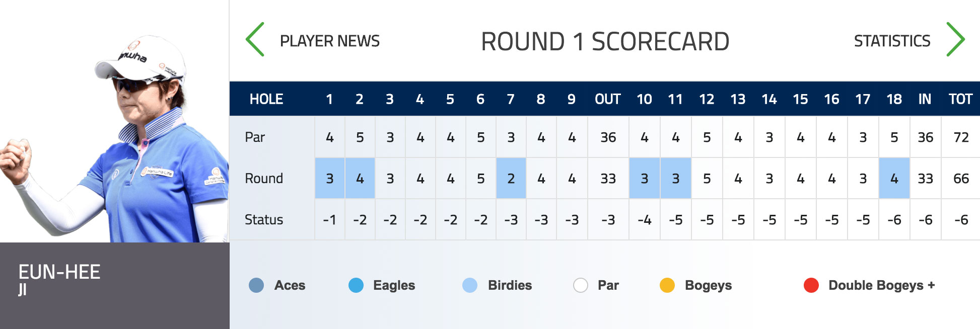980x329 pixels.
Task: Toggle the highlighted birdie cell on hole 10
Action: (x=645, y=178)
